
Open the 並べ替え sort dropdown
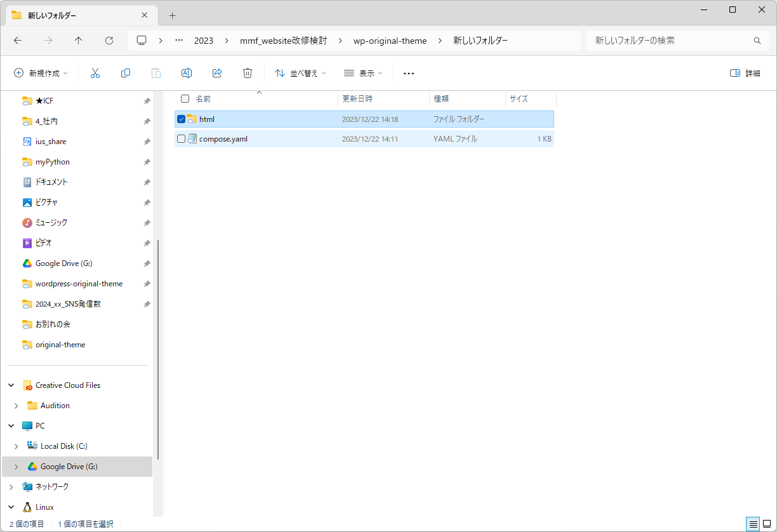(300, 73)
